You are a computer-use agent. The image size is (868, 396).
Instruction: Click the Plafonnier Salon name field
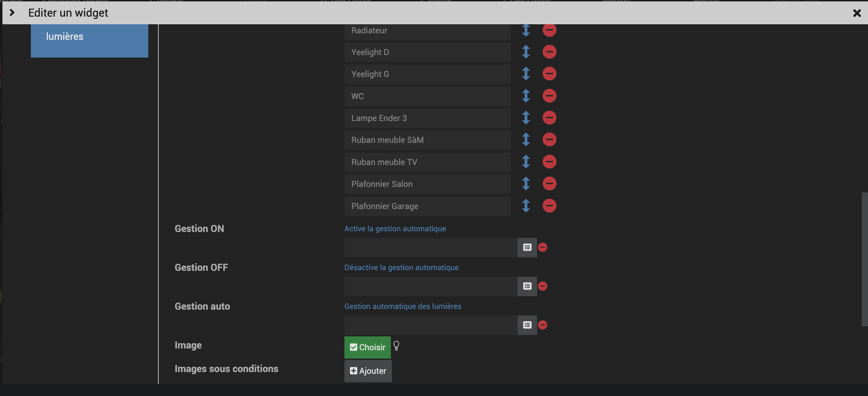tap(427, 184)
